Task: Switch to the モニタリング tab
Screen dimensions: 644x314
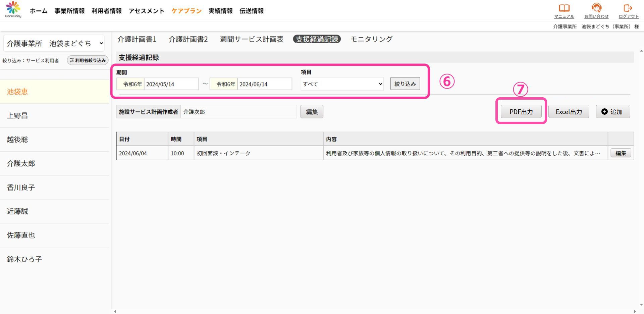Action: (x=371, y=39)
